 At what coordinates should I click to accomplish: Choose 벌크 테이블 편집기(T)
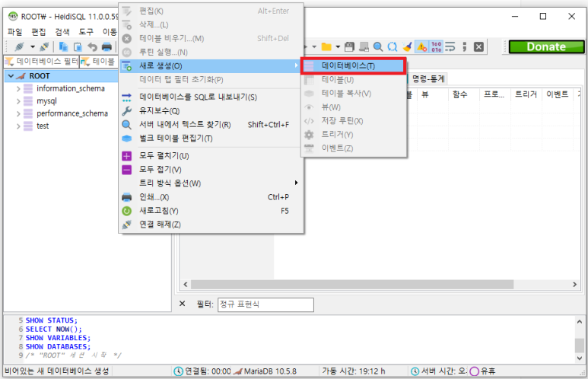click(x=211, y=139)
